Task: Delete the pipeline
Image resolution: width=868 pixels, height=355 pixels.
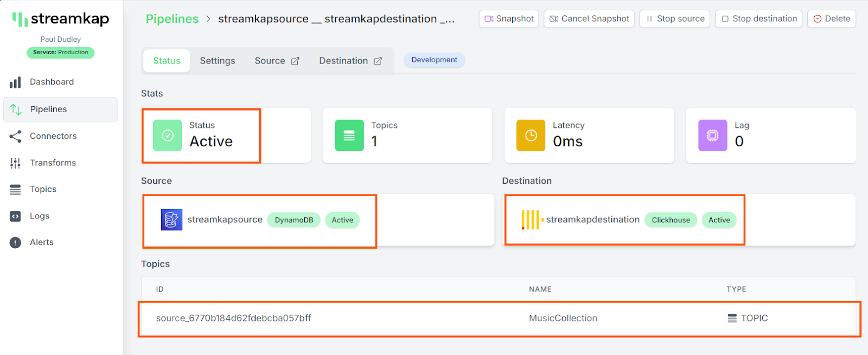Action: [832, 18]
